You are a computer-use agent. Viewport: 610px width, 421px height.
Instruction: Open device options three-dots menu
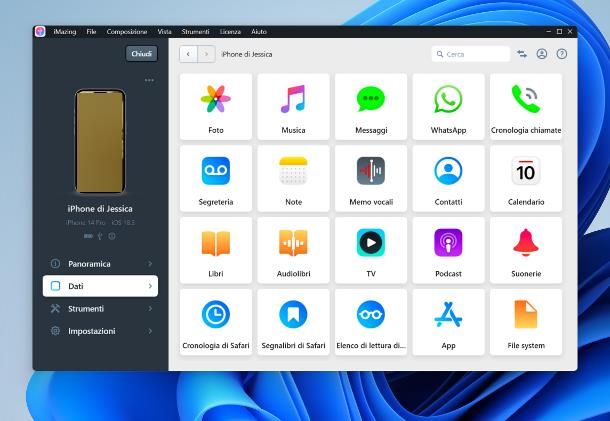click(x=149, y=80)
